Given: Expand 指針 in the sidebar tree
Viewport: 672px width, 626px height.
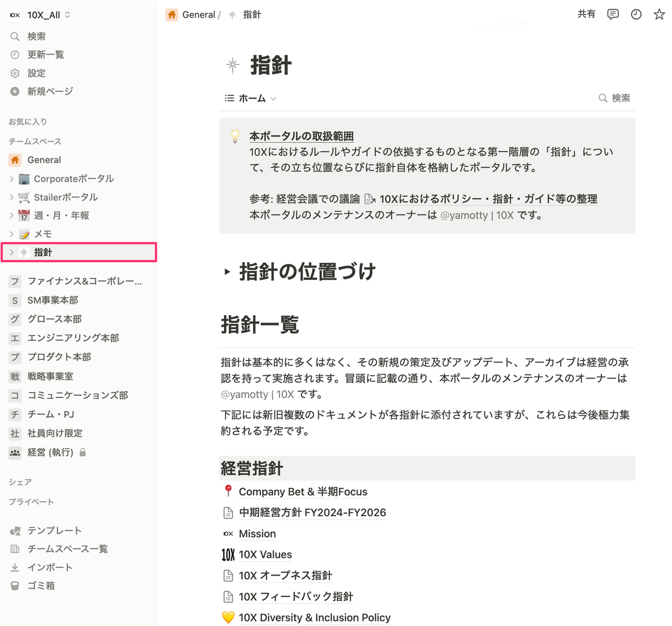Looking at the screenshot, I should [11, 253].
